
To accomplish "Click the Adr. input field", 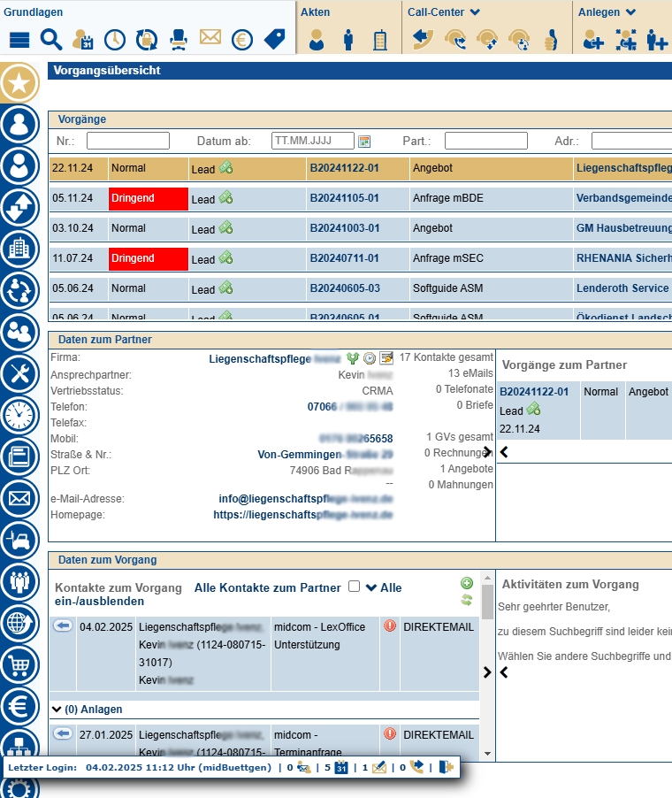I will (632, 141).
